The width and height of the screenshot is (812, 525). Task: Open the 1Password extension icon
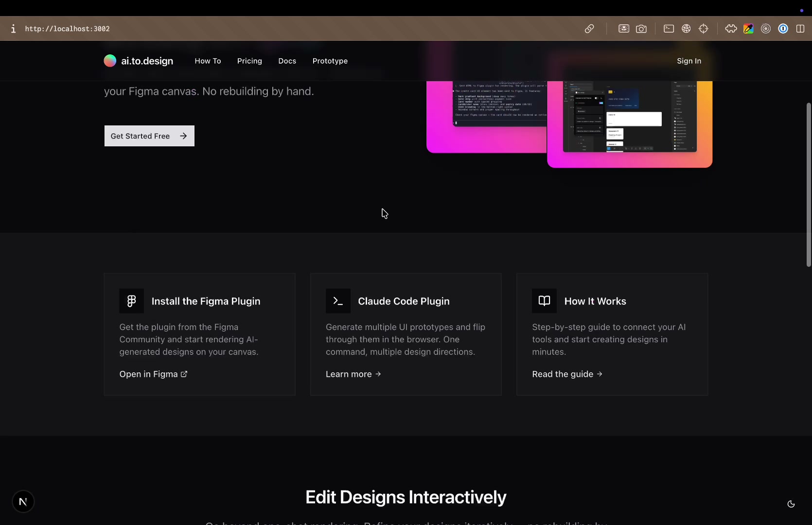click(783, 29)
